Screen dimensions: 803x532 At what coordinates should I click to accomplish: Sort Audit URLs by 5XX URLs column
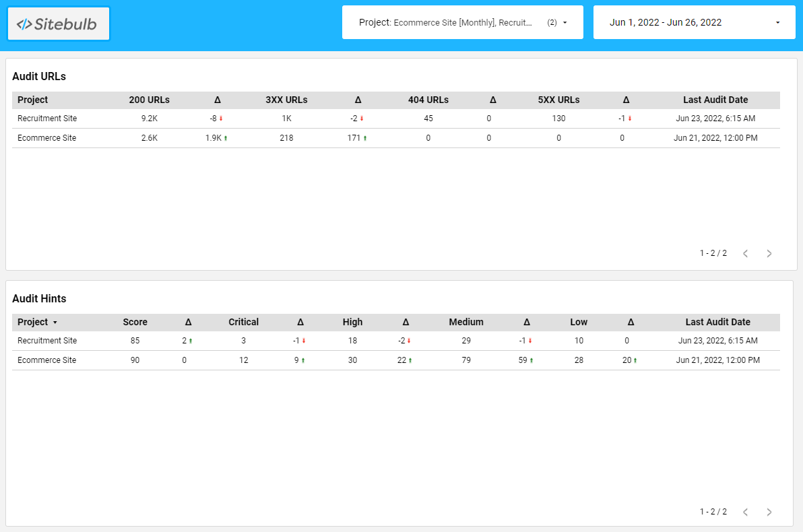click(x=558, y=100)
